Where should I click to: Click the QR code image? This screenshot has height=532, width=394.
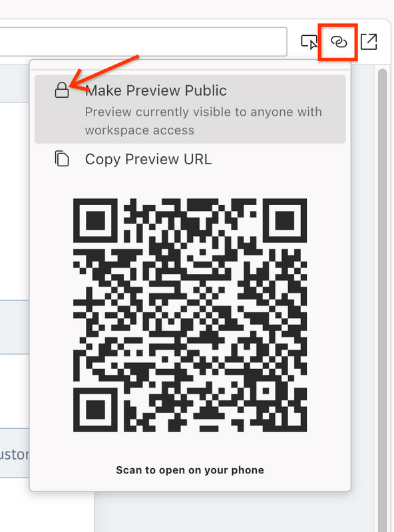(x=190, y=315)
